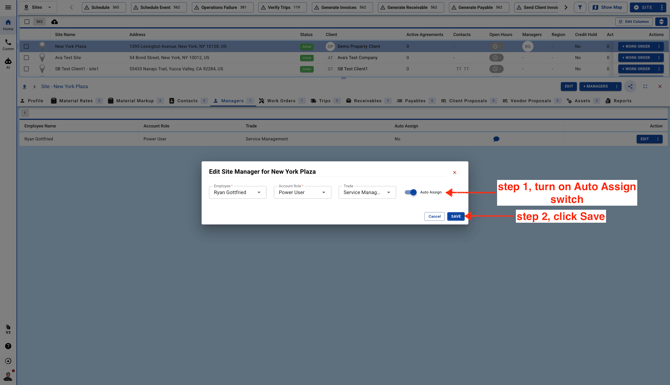The width and height of the screenshot is (670, 385).
Task: Click map pin icon for Ava Test Site
Action: 42,57
